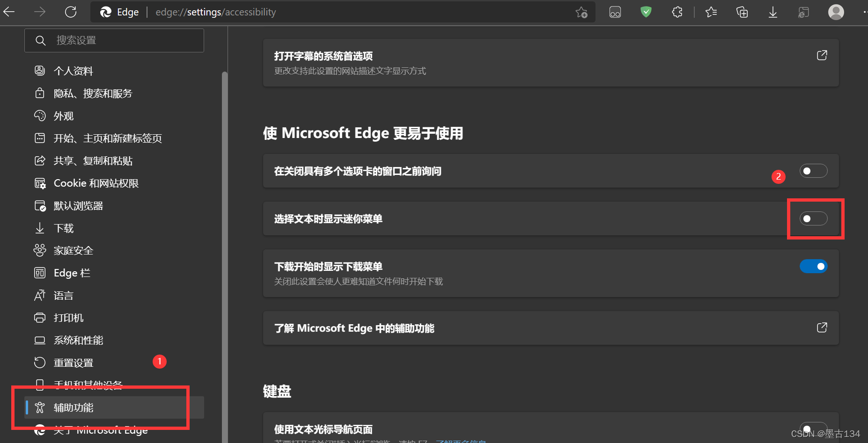Select Edge 栏 in the sidebar
Screen dimensions: 868x443
[115, 273]
